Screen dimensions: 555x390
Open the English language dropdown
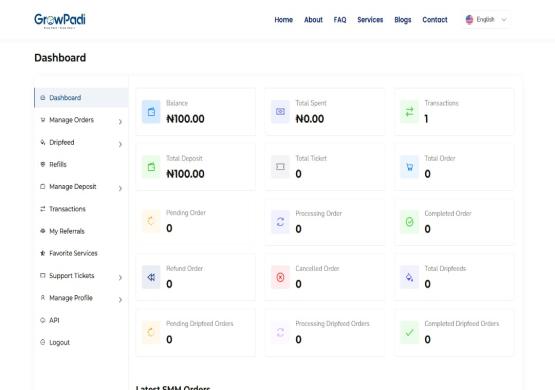487,19
